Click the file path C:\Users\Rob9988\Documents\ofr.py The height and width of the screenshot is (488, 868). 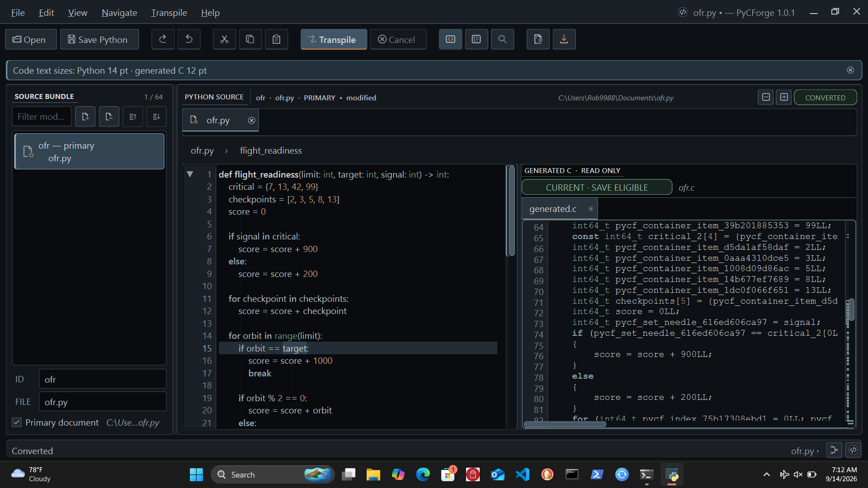(x=616, y=98)
